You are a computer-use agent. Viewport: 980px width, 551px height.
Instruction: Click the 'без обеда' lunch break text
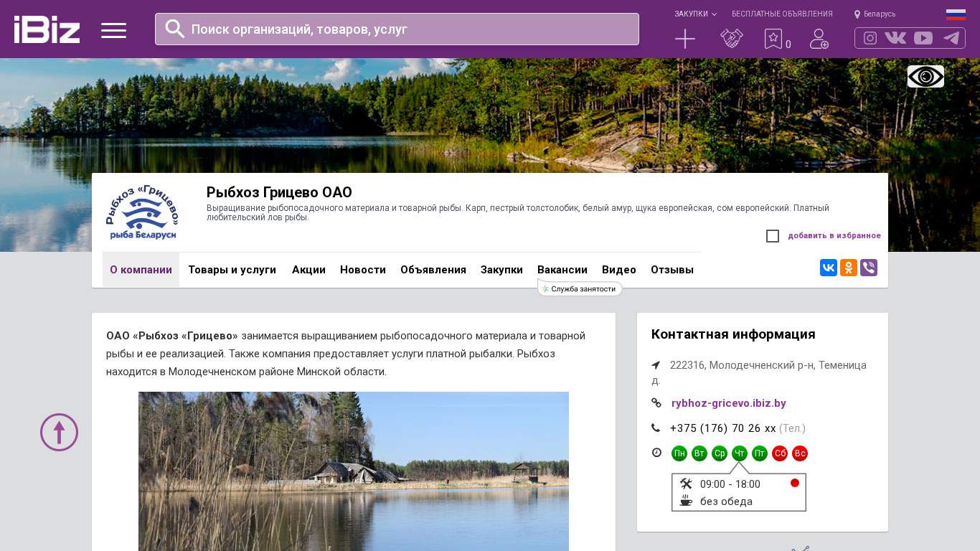pyautogui.click(x=726, y=501)
